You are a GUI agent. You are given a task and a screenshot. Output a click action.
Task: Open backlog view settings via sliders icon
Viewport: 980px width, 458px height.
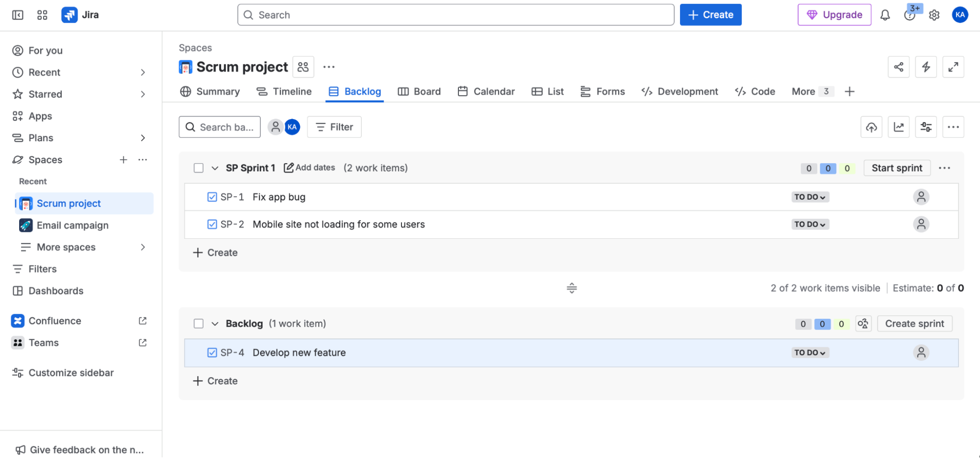926,127
